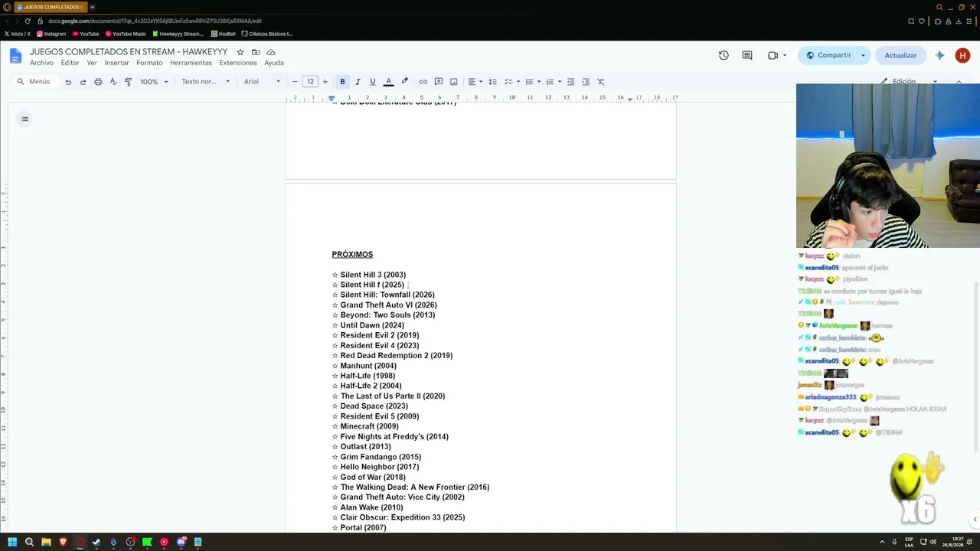The width and height of the screenshot is (980, 551).
Task: Open Windows taskbar search
Action: (29, 542)
